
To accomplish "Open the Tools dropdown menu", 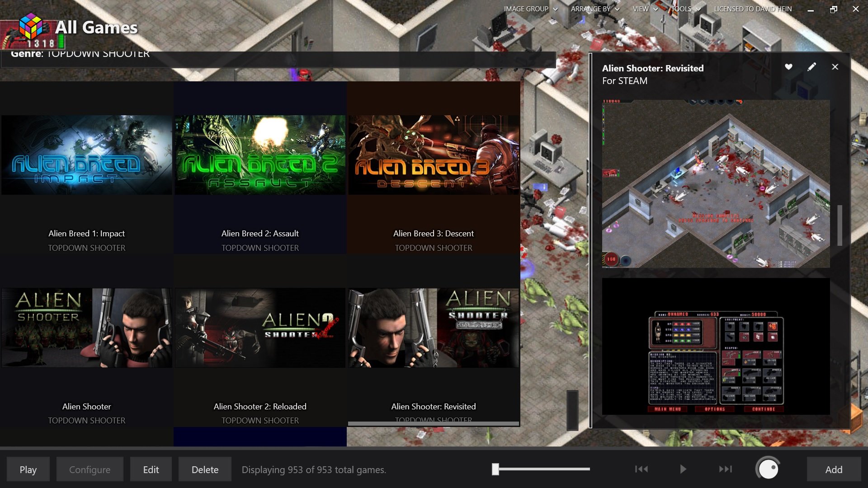I will tap(685, 9).
